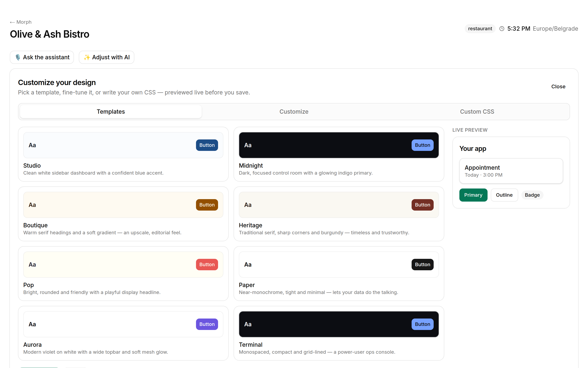Click the Badge pill in live preview
This screenshot has width=588, height=368.
532,195
